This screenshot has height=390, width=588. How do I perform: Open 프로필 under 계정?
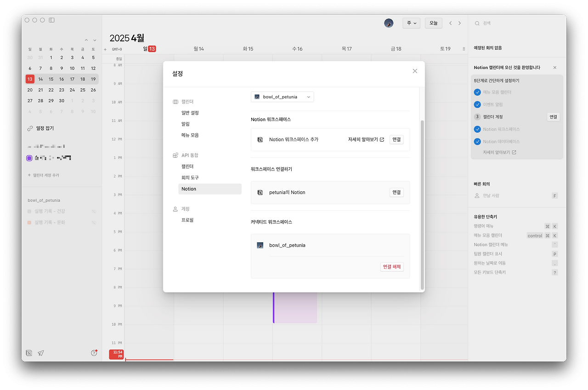click(x=187, y=220)
